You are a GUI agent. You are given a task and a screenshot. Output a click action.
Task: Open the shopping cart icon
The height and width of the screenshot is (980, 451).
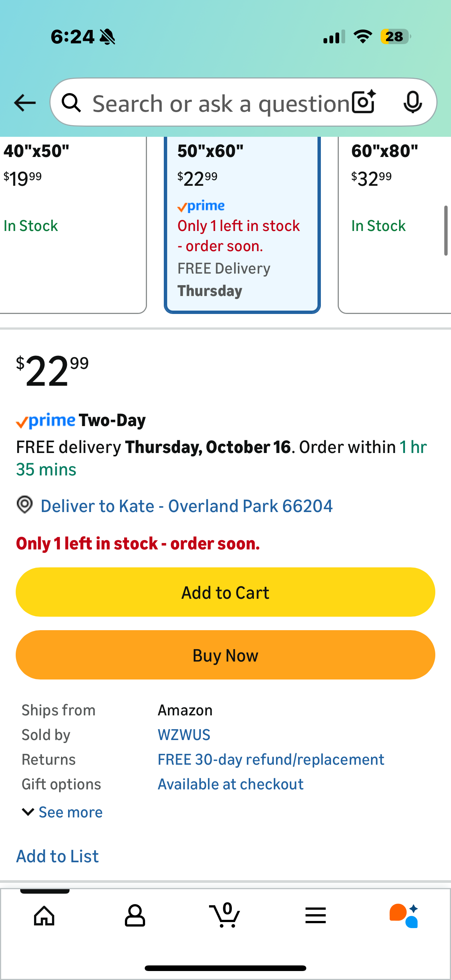225,915
